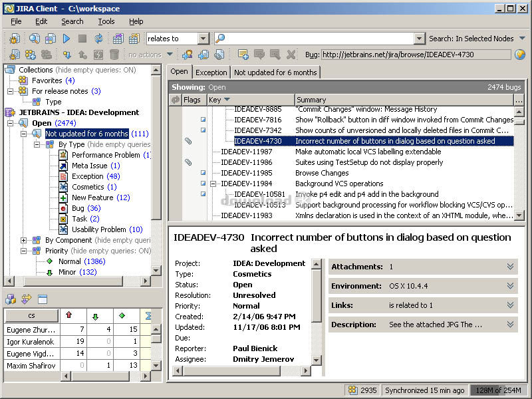Click the colored cubes icon above the table
The width and height of the screenshot is (532, 399).
pyautogui.click(x=11, y=299)
